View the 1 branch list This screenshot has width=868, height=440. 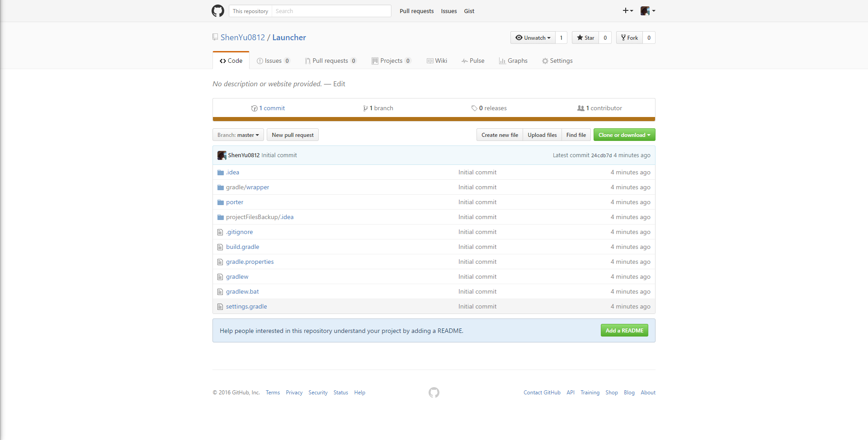[378, 108]
